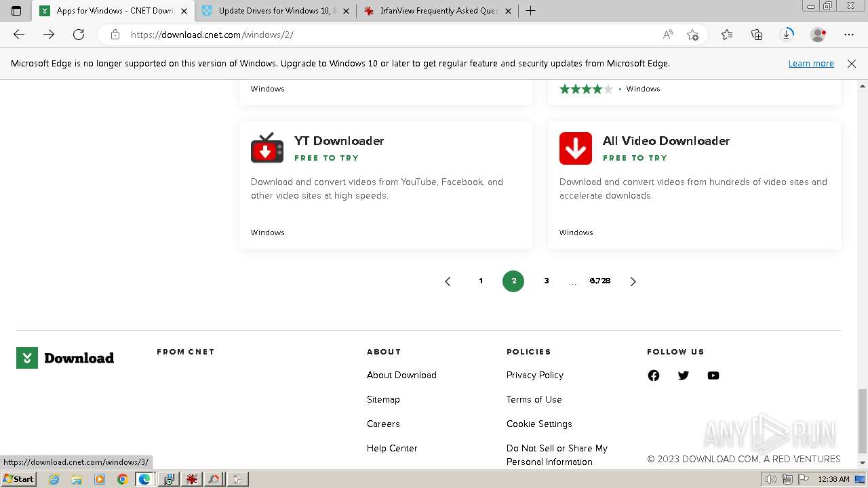
Task: Open CNET Facebook page icon
Action: tap(654, 375)
